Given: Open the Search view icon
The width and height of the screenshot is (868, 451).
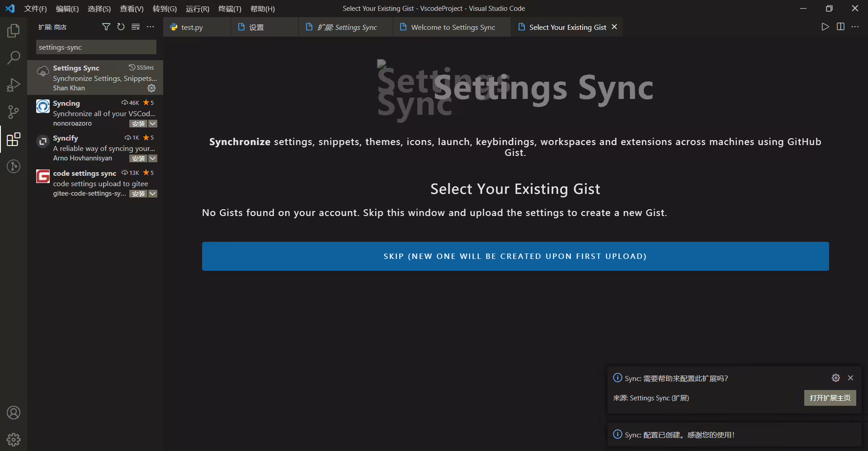Looking at the screenshot, I should (14, 57).
